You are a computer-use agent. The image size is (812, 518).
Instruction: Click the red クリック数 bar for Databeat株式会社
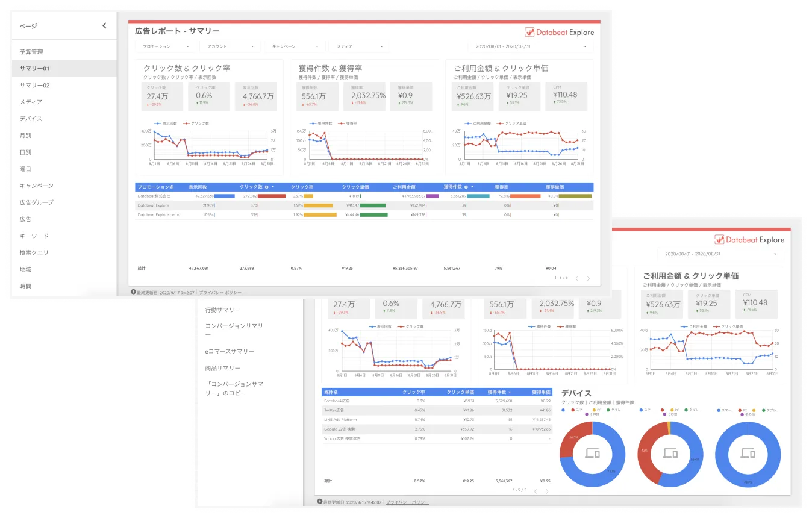tap(272, 196)
